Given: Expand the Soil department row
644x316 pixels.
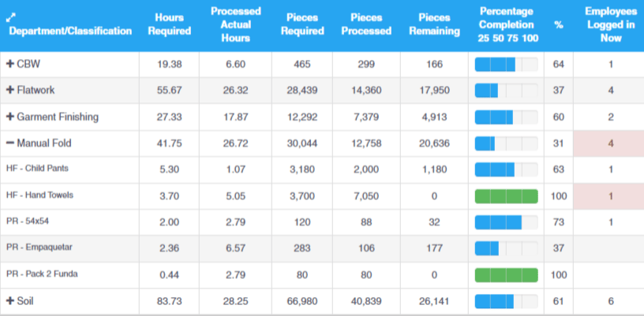Looking at the screenshot, I should click(10, 301).
